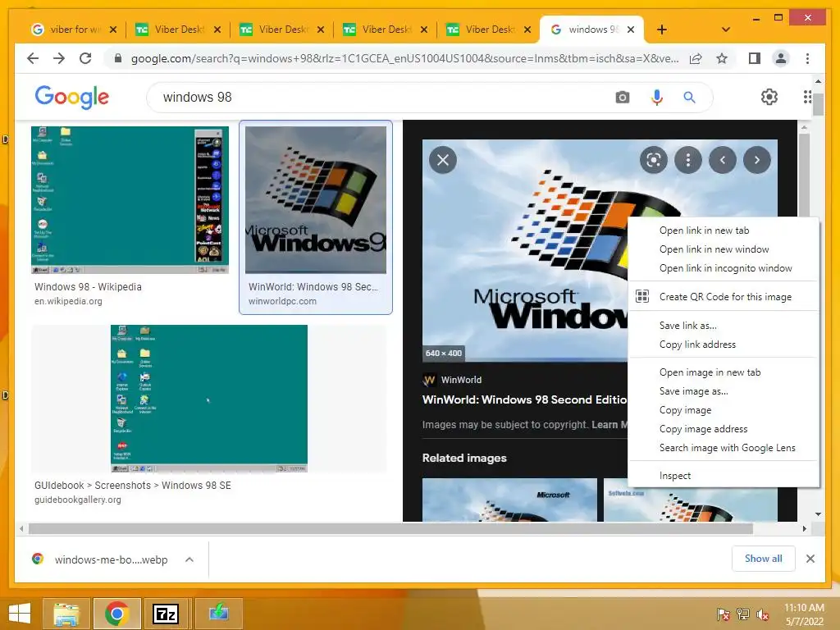Expand options for windows-me-bo....webp download
Screen dimensions: 840x630
coord(189,559)
